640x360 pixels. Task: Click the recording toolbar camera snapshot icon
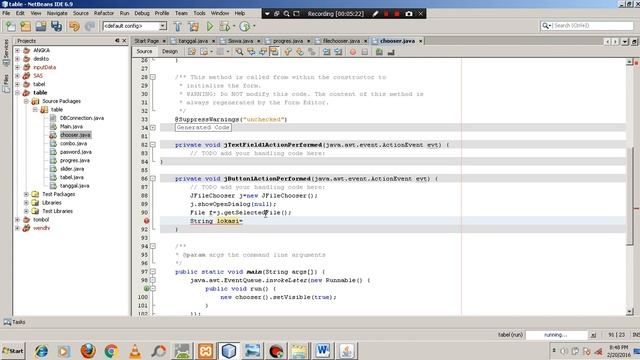point(409,13)
